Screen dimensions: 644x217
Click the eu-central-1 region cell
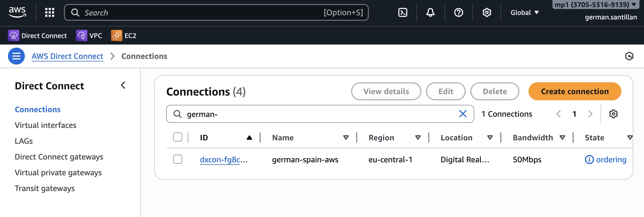point(390,160)
